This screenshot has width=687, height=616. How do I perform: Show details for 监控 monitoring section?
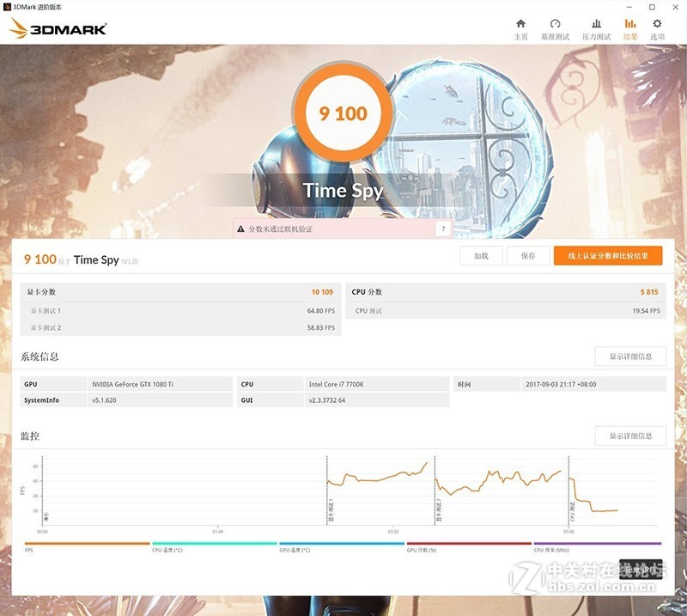tap(630, 436)
